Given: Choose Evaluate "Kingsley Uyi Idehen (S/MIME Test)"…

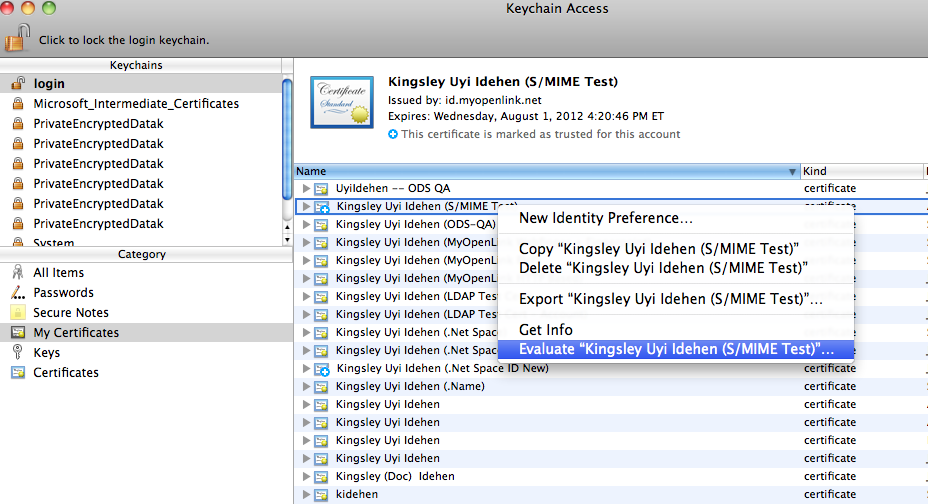Looking at the screenshot, I should 676,349.
